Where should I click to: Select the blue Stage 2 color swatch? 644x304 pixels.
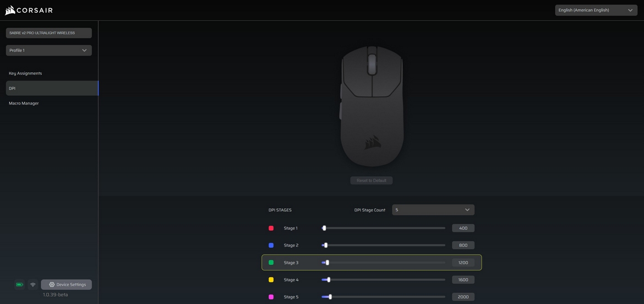click(x=271, y=246)
